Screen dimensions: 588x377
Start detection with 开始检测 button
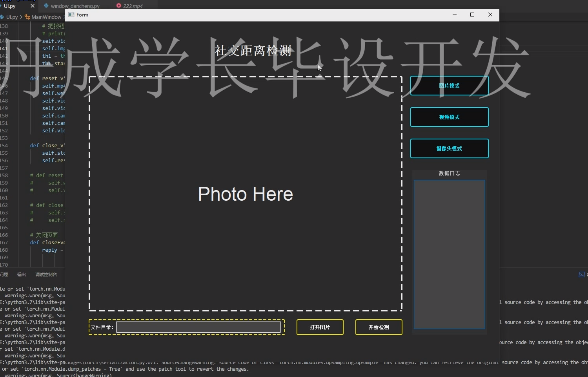[x=379, y=327]
